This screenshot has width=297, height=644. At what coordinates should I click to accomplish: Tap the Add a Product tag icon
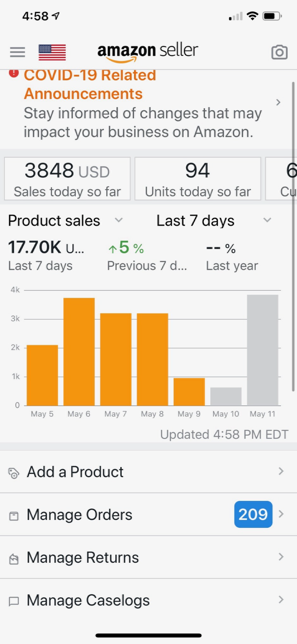(14, 473)
